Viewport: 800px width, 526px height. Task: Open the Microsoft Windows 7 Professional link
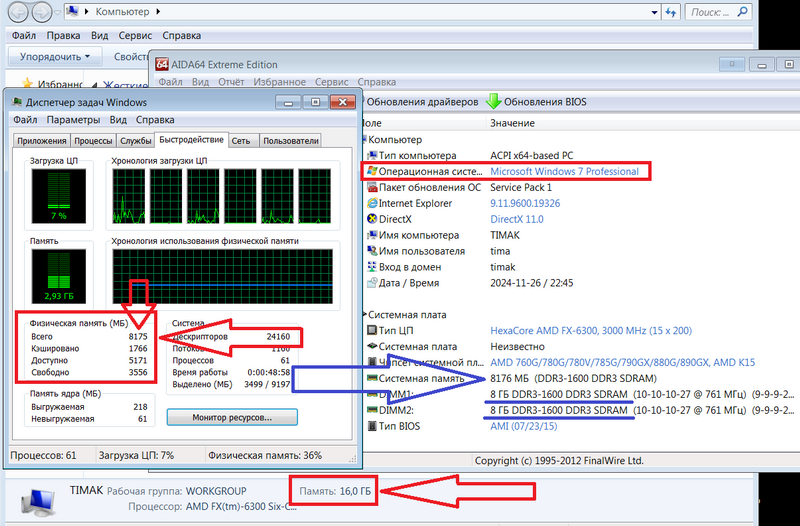tap(564, 171)
